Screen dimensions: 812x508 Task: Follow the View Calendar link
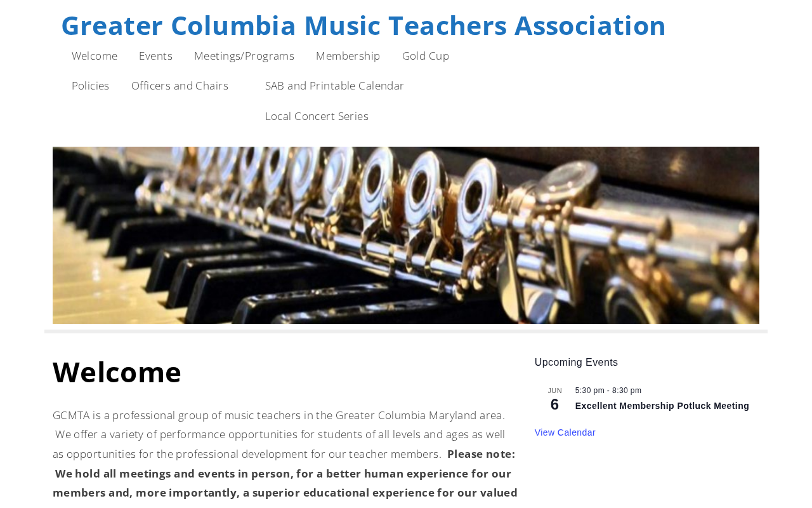coord(565,432)
